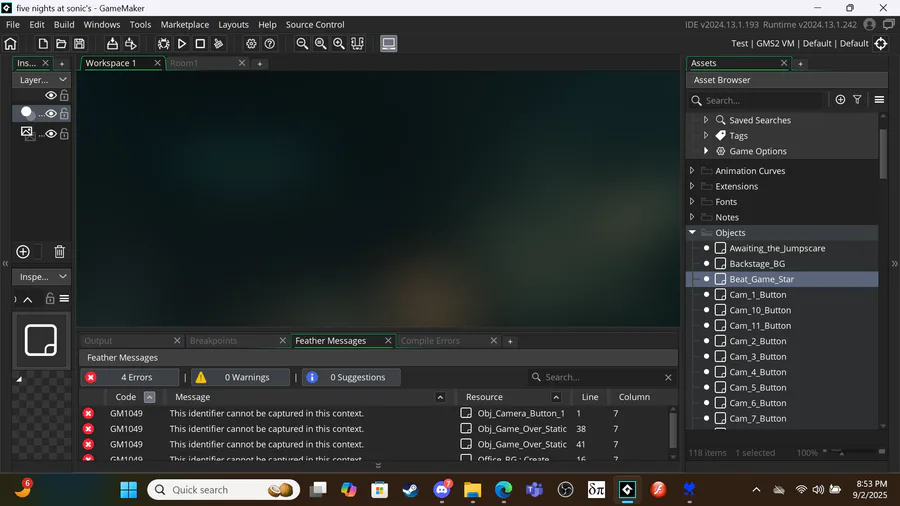
Task: Open the target manager crosshair icon
Action: [880, 44]
